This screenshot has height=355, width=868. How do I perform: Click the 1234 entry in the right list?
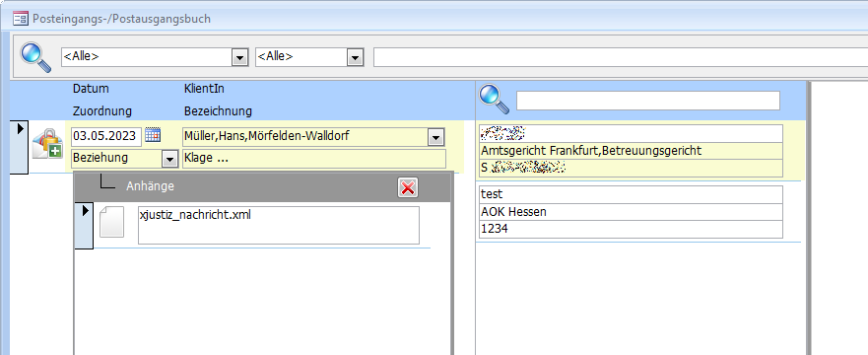click(x=631, y=230)
